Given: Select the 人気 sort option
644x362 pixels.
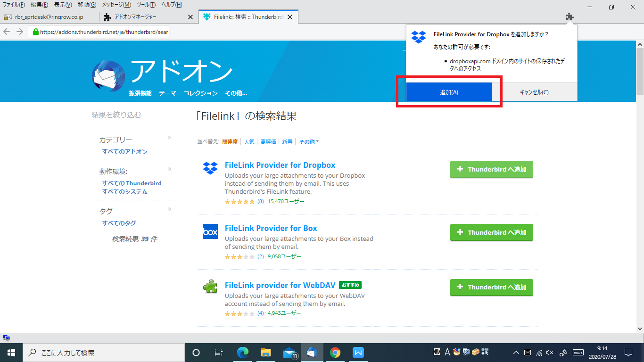Looking at the screenshot, I should coord(249,141).
